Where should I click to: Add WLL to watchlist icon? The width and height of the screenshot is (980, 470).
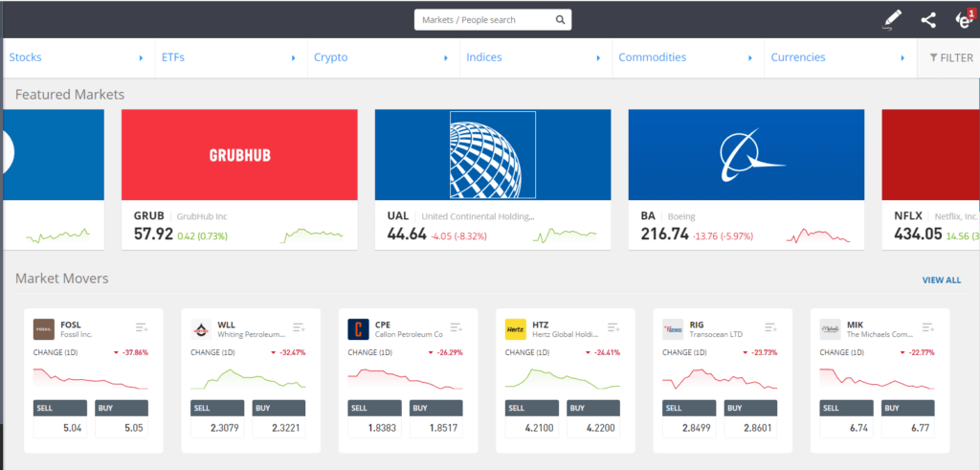[x=299, y=327]
